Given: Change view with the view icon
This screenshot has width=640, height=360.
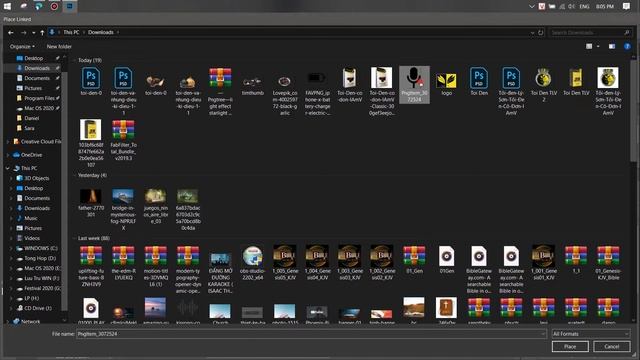Looking at the screenshot, I should tap(589, 47).
